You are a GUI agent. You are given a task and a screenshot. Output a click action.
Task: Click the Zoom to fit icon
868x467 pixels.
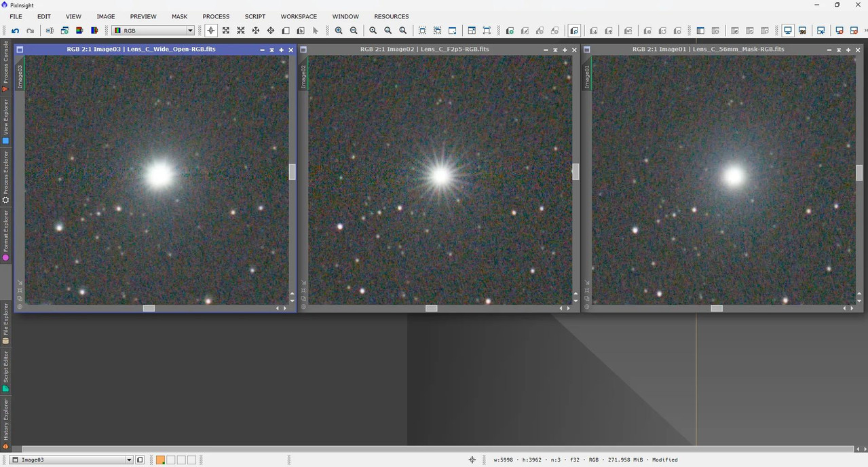(x=226, y=31)
